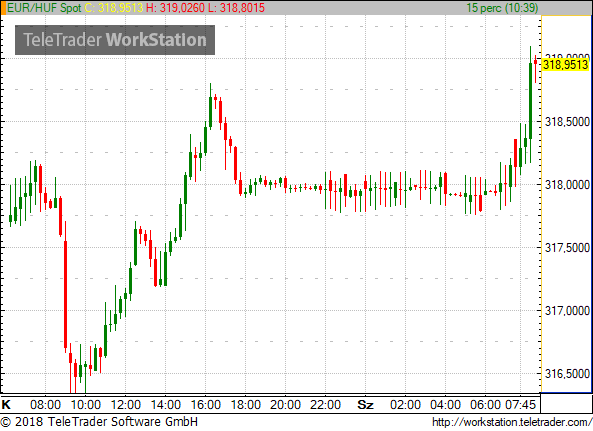Viewport: 593px width, 431px height.
Task: Click the 316,5000 price axis label
Action: [567, 374]
